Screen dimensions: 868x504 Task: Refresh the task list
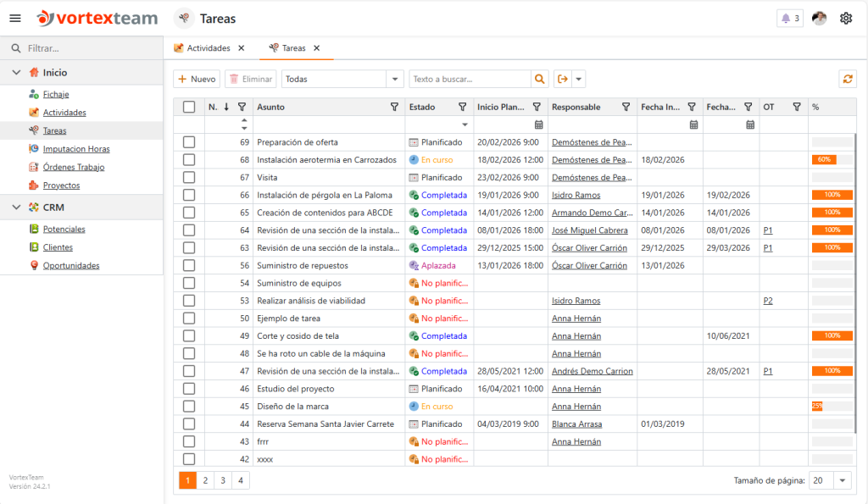click(x=848, y=79)
